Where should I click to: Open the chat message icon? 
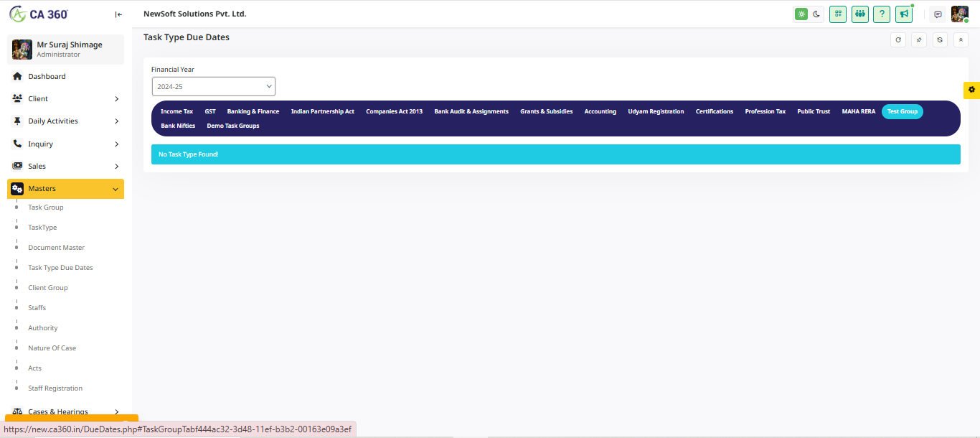(938, 14)
